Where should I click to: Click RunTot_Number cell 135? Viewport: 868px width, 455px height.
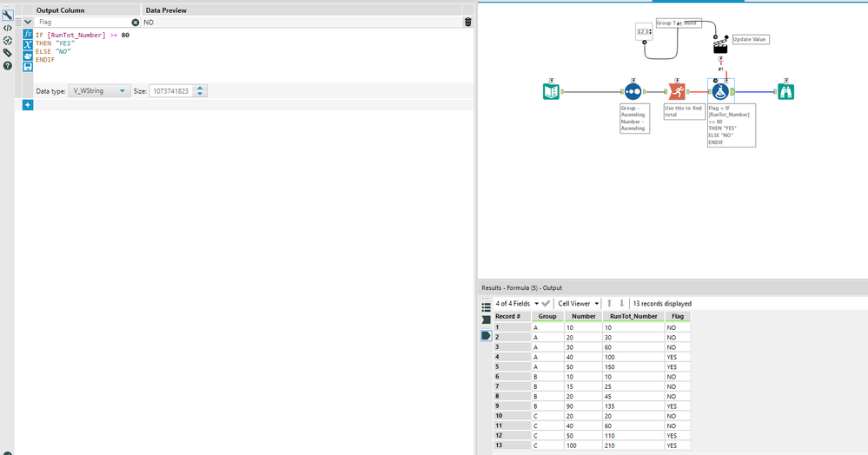pyautogui.click(x=633, y=406)
